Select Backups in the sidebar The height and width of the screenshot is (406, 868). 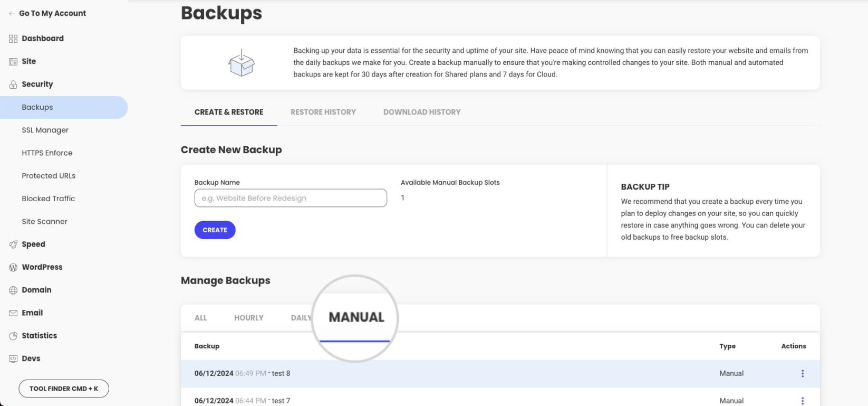(x=64, y=107)
